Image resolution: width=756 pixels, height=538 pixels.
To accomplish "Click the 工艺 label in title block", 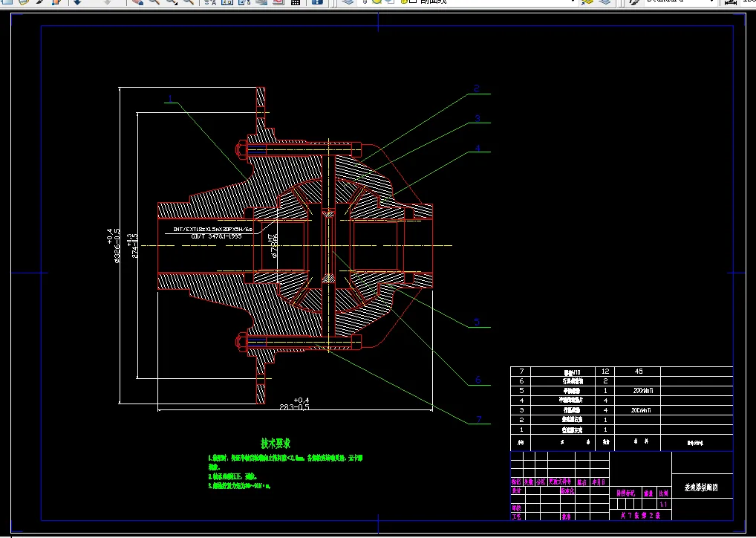I will [516, 516].
